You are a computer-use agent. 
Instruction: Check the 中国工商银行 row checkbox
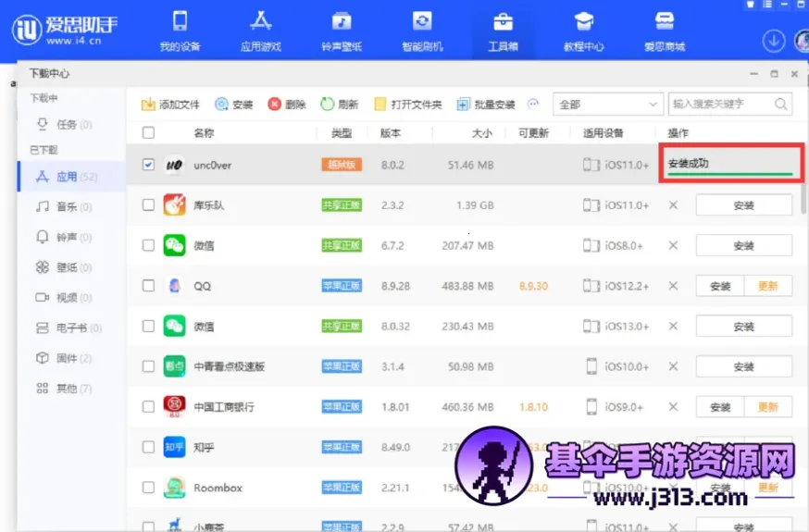coord(148,406)
